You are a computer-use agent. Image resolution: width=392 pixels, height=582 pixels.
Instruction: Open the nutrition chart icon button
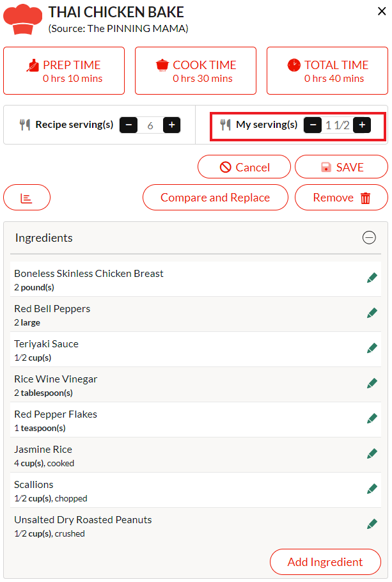tap(27, 198)
